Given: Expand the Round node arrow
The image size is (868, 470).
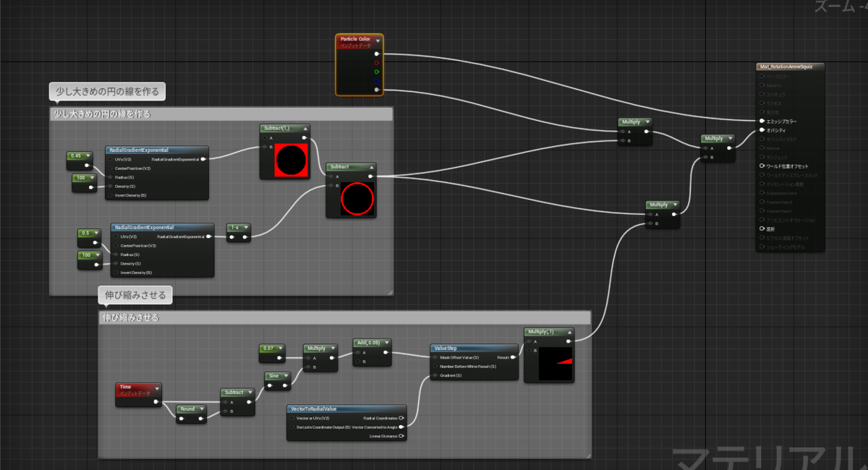Looking at the screenshot, I should click(202, 409).
